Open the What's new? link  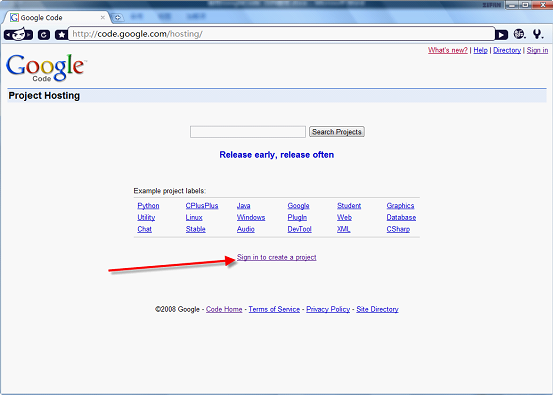click(x=448, y=50)
